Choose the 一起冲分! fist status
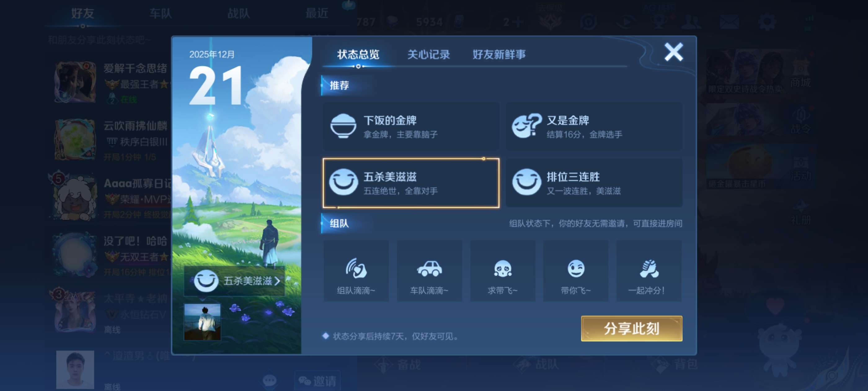868x391 pixels. click(x=649, y=271)
